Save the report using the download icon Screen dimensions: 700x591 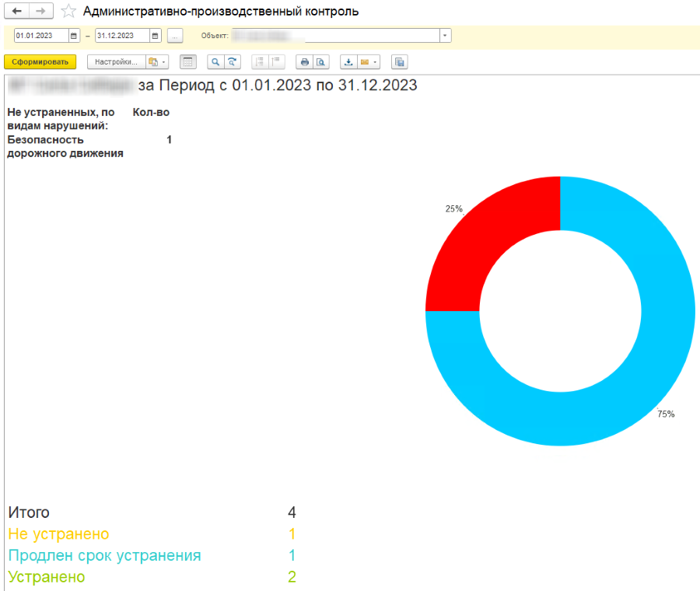pos(348,61)
